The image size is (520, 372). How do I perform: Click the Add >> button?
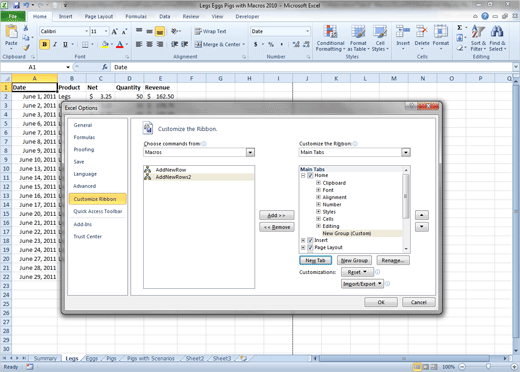(277, 215)
